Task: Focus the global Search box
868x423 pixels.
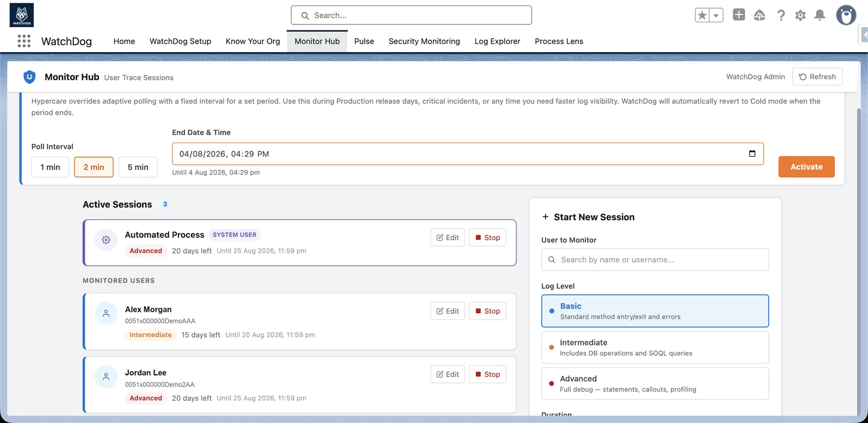Action: pos(411,15)
